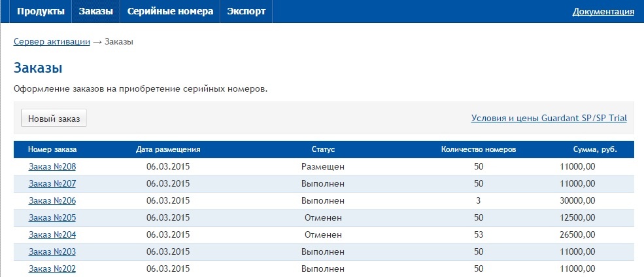Open Условия и цены Guardant SP/SP Trial link
The height and width of the screenshot is (277, 644).
tap(549, 119)
